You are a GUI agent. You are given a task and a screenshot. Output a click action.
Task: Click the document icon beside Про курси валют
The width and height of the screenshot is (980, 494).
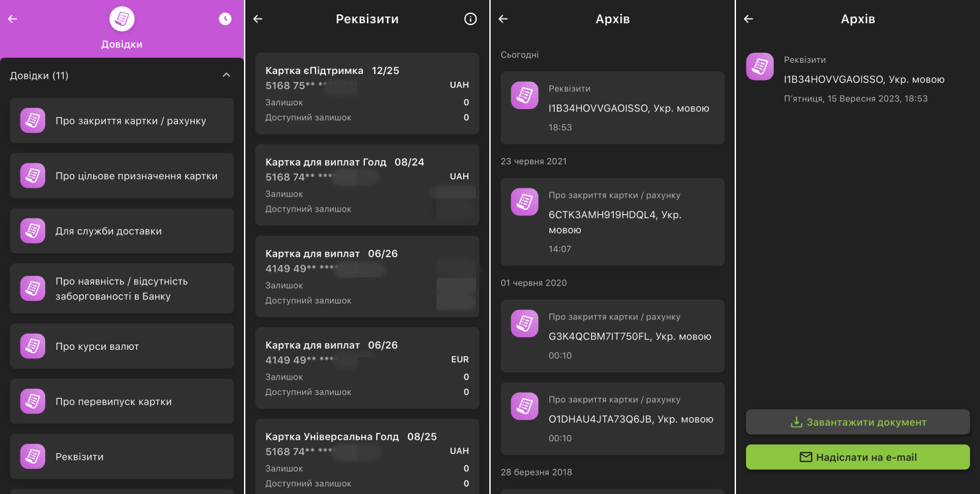pyautogui.click(x=32, y=346)
